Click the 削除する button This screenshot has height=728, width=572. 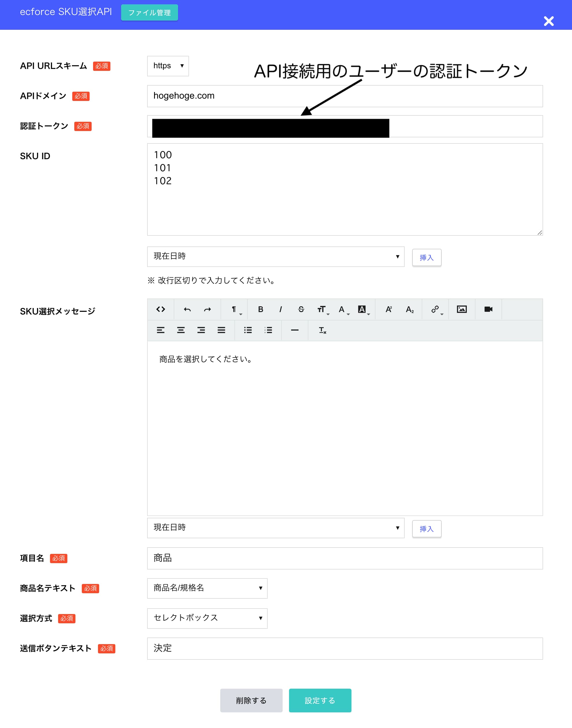[x=251, y=700]
